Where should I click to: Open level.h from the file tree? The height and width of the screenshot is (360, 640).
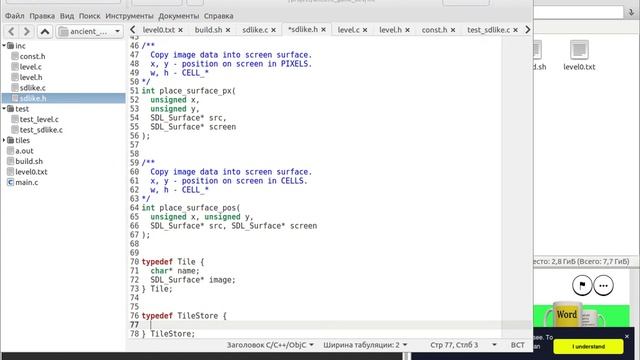point(31,77)
